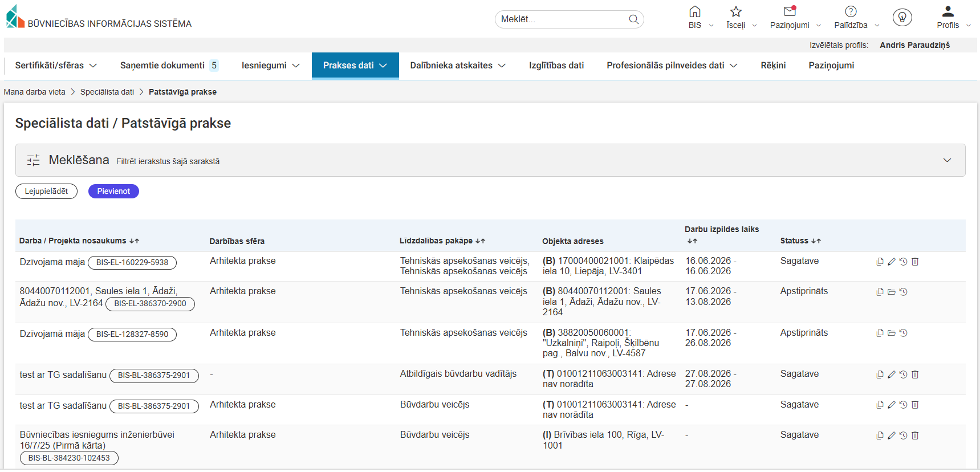Open the Dalībnieka atskaites dropdown
This screenshot has width=980, height=472.
pyautogui.click(x=458, y=66)
